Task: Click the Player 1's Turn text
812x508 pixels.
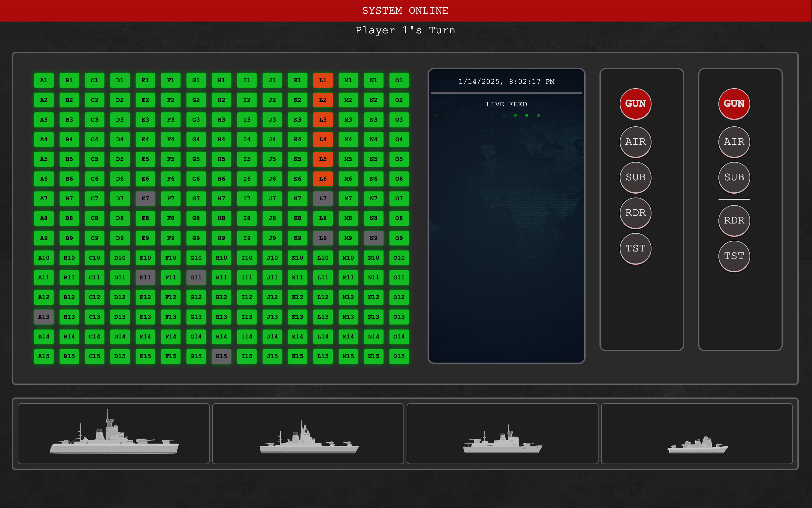Action: coord(405,30)
